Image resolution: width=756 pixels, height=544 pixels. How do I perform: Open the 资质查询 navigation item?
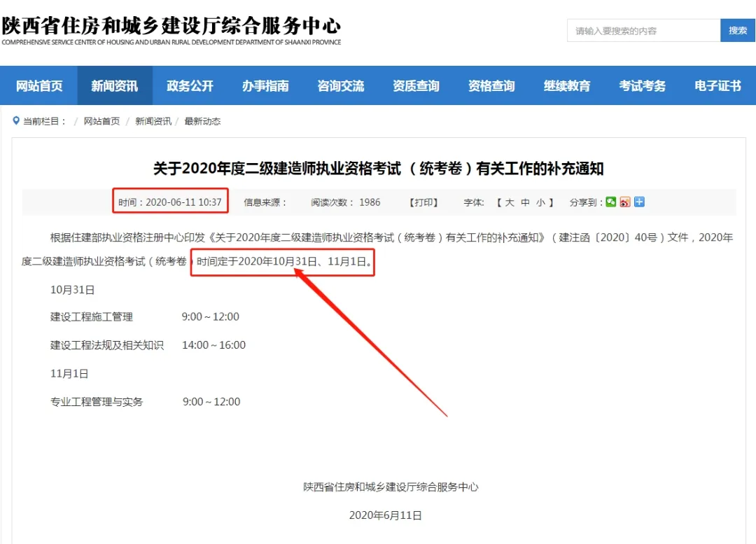pos(416,86)
